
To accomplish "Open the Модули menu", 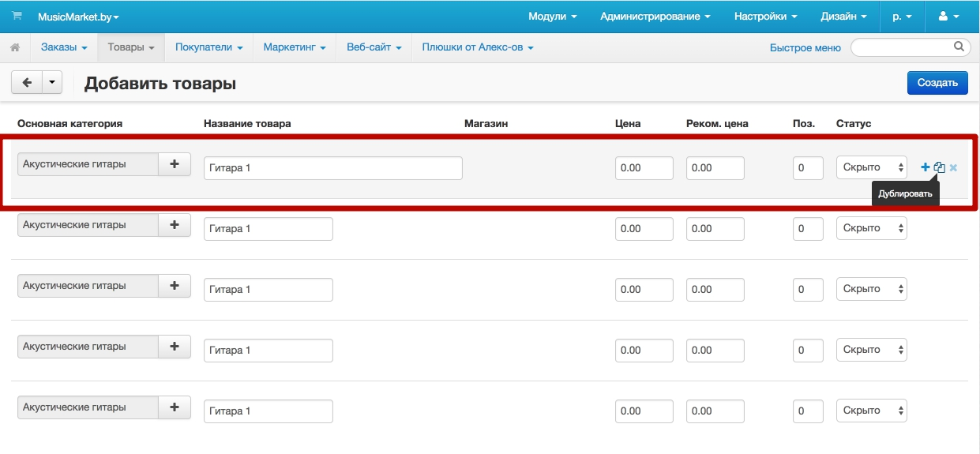I will point(553,17).
